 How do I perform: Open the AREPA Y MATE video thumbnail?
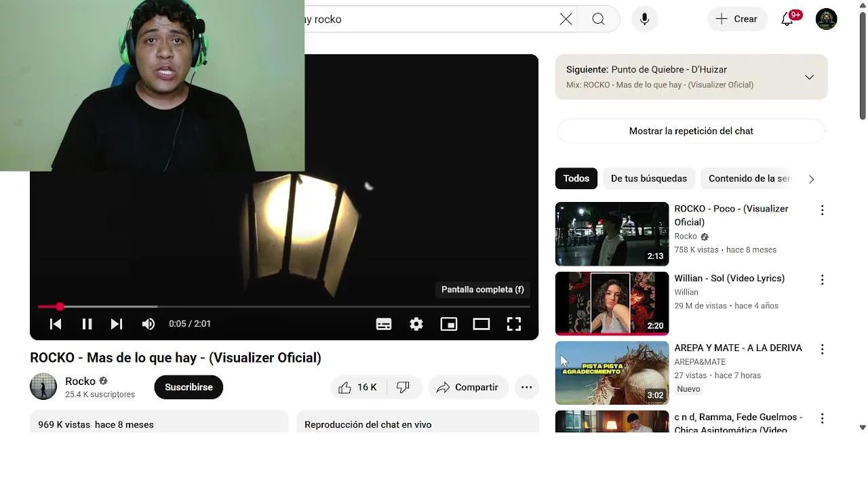[x=612, y=373]
